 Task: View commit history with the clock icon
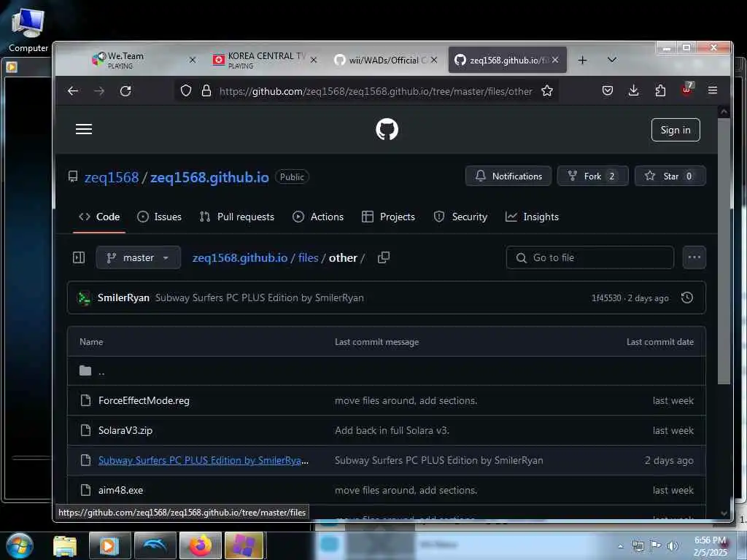(x=687, y=297)
